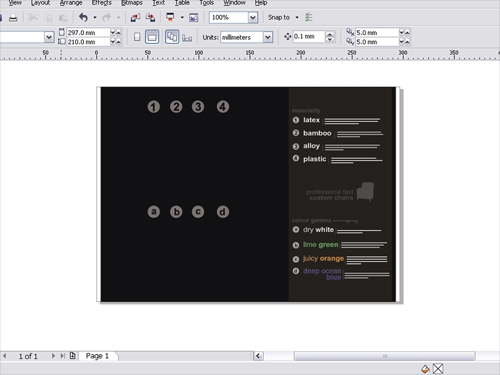Adjust the page width spinner arrows
The width and height of the screenshot is (500, 375).
click(x=115, y=33)
